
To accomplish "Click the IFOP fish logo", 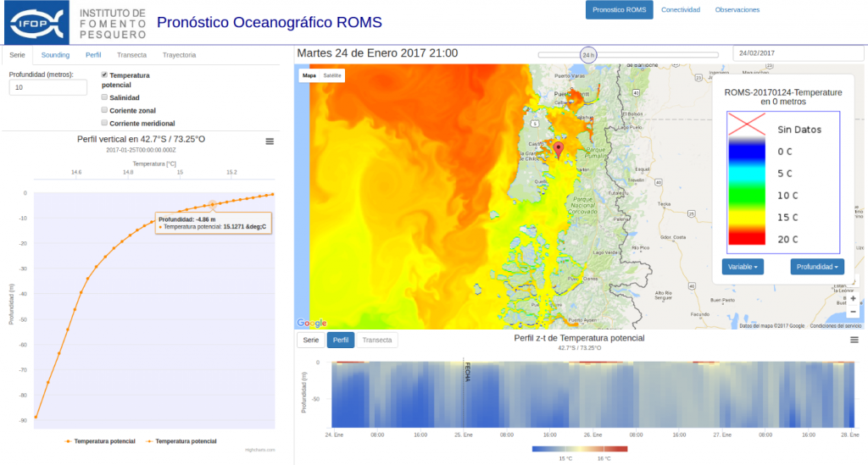I will [x=36, y=23].
